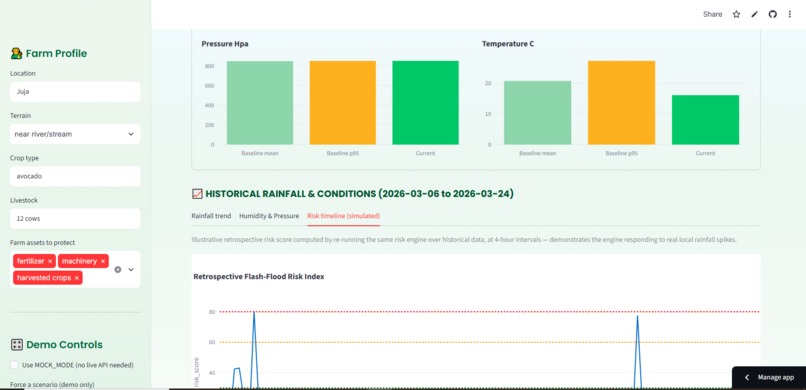806x390 pixels.
Task: Remove the machinery tag
Action: pyautogui.click(x=103, y=262)
